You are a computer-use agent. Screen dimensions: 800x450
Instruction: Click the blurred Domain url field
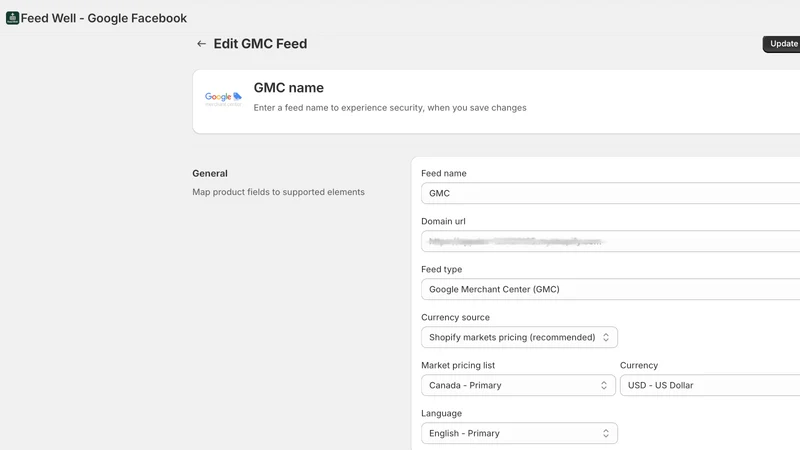[610, 241]
